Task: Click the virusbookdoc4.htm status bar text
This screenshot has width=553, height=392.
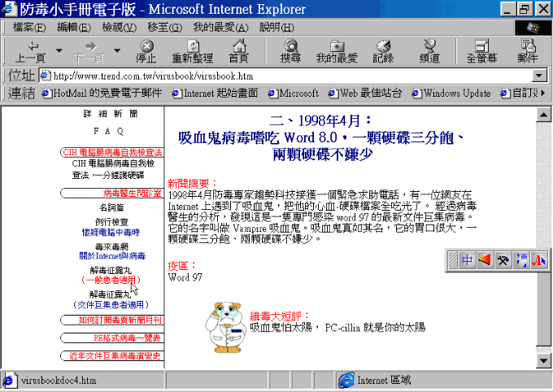Action: [59, 381]
